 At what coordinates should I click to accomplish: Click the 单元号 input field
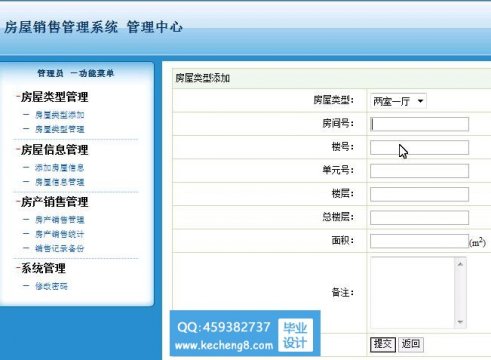pyautogui.click(x=419, y=171)
